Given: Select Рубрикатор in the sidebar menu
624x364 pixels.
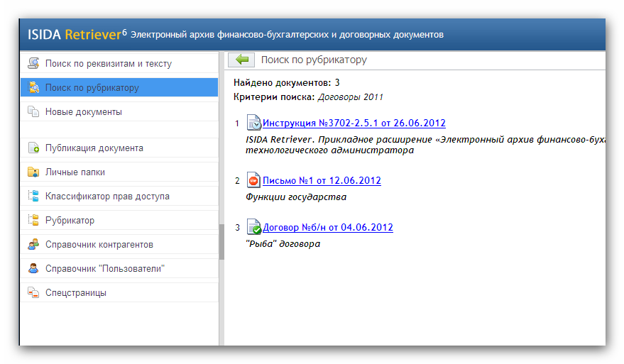Looking at the screenshot, I should (70, 221).
